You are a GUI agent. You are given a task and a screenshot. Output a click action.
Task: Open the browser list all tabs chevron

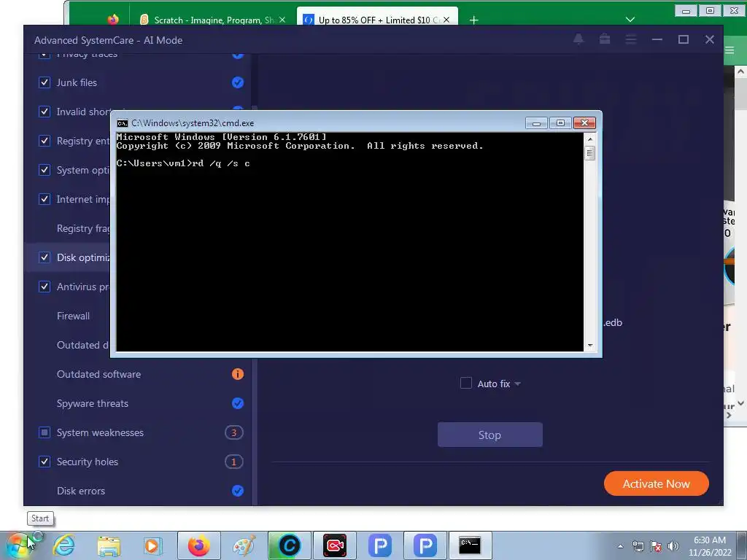pyautogui.click(x=630, y=20)
